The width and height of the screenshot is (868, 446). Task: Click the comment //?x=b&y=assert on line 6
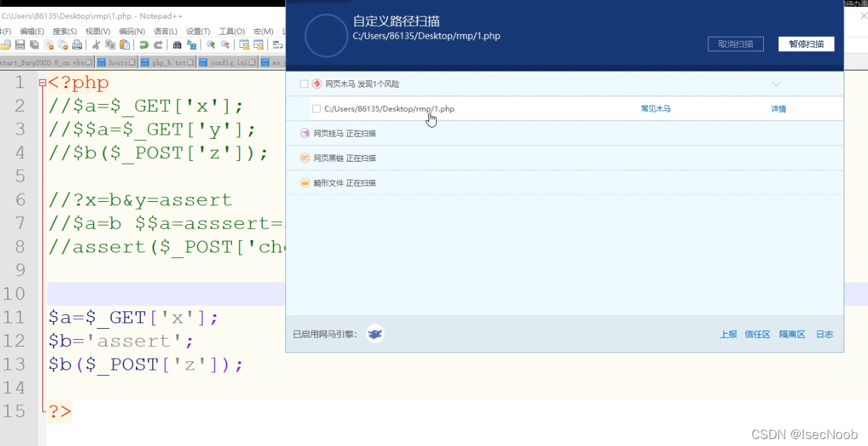(x=140, y=200)
